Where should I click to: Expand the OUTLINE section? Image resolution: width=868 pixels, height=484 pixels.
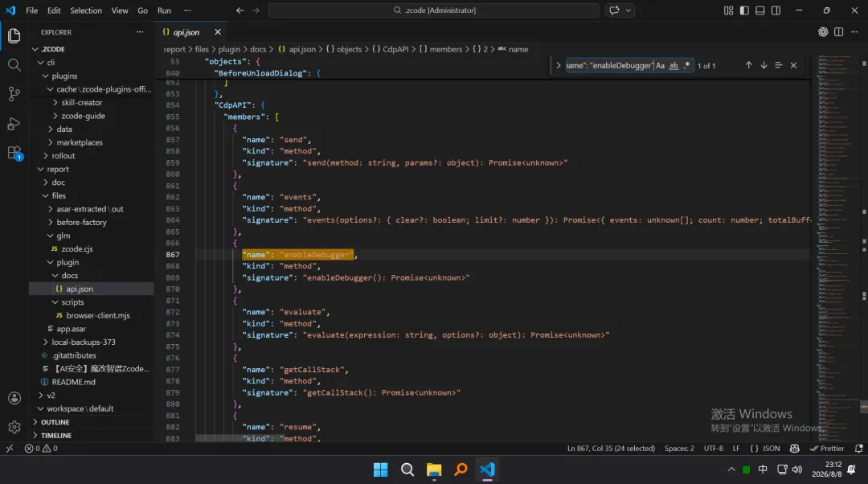92,422
